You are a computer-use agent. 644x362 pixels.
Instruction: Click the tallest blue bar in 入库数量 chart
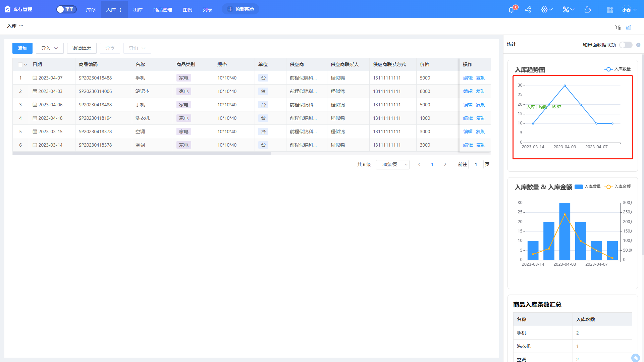[565, 231]
